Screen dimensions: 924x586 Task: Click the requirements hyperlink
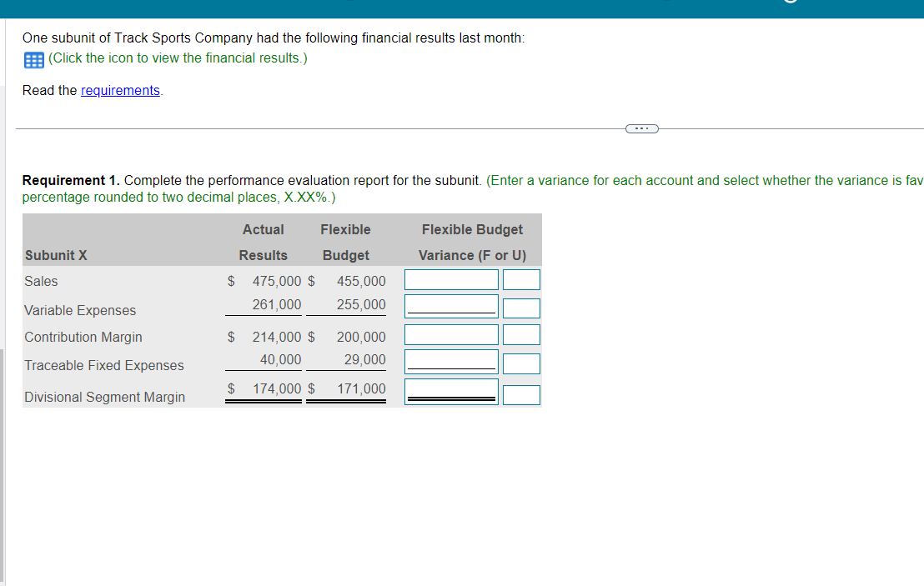(x=120, y=90)
